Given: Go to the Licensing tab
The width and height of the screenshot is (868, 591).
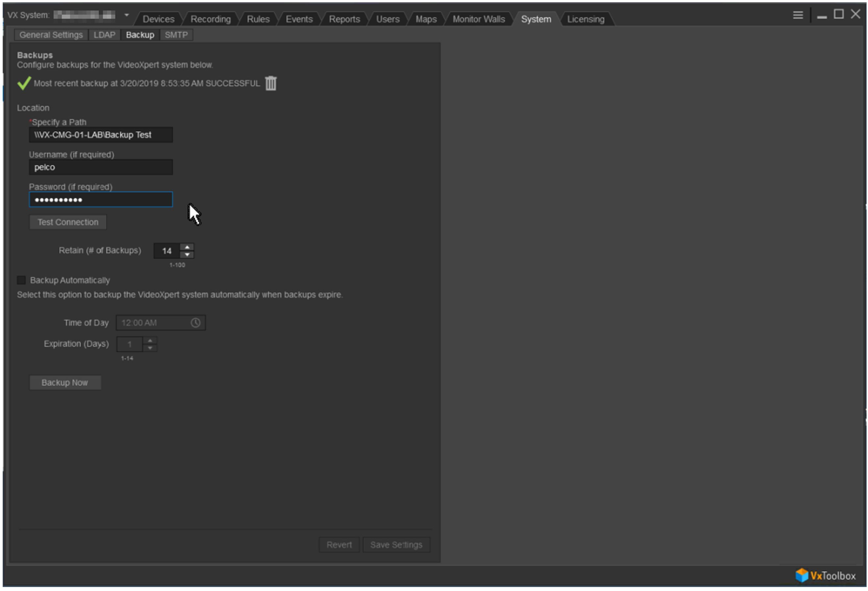Looking at the screenshot, I should [x=586, y=19].
